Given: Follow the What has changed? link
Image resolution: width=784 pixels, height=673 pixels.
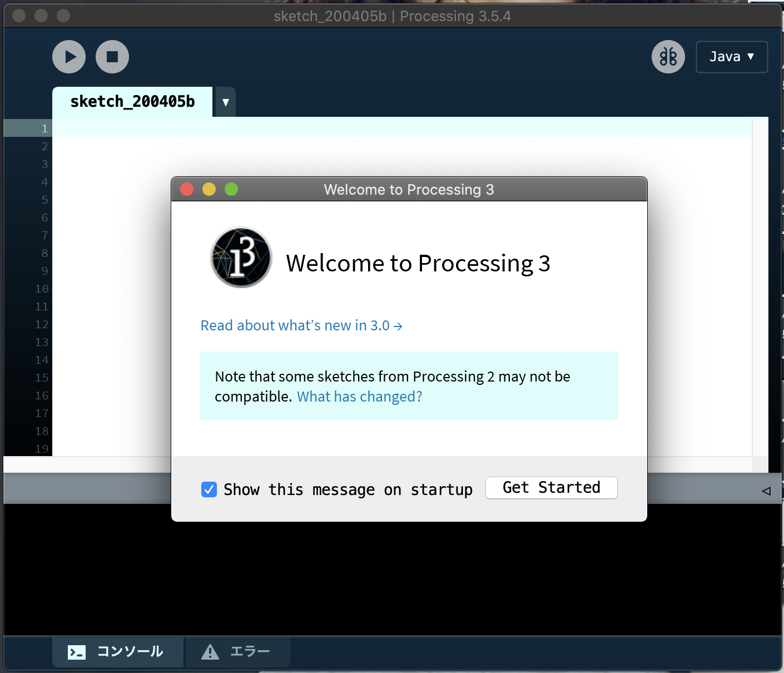Looking at the screenshot, I should click(x=360, y=397).
